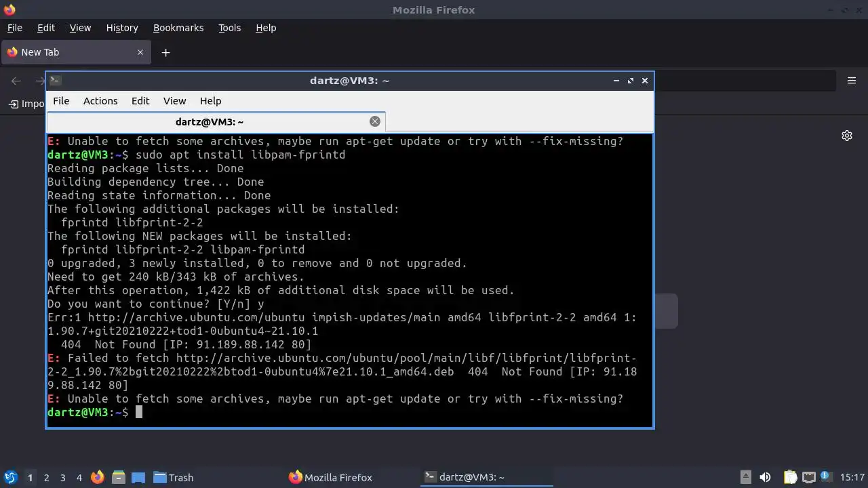Open Trash from the taskbar
This screenshot has width=868, height=488.
click(x=174, y=477)
